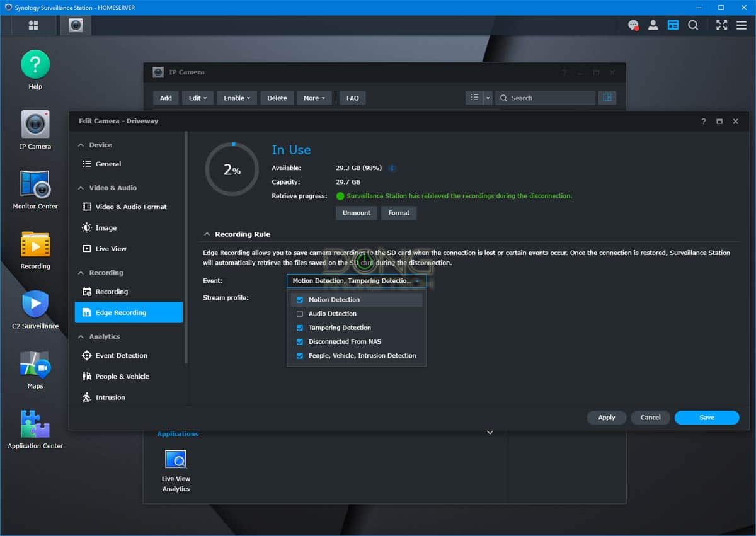Collapse the Recording Rule section

click(x=207, y=234)
